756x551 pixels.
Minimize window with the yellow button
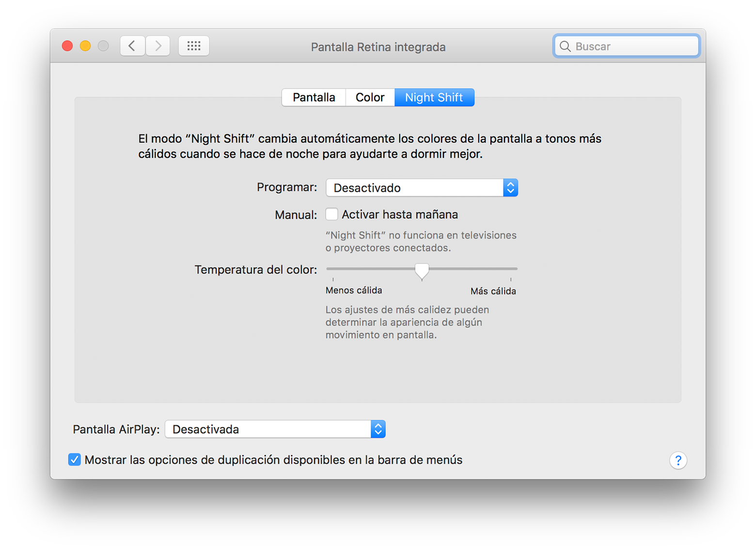(x=85, y=46)
